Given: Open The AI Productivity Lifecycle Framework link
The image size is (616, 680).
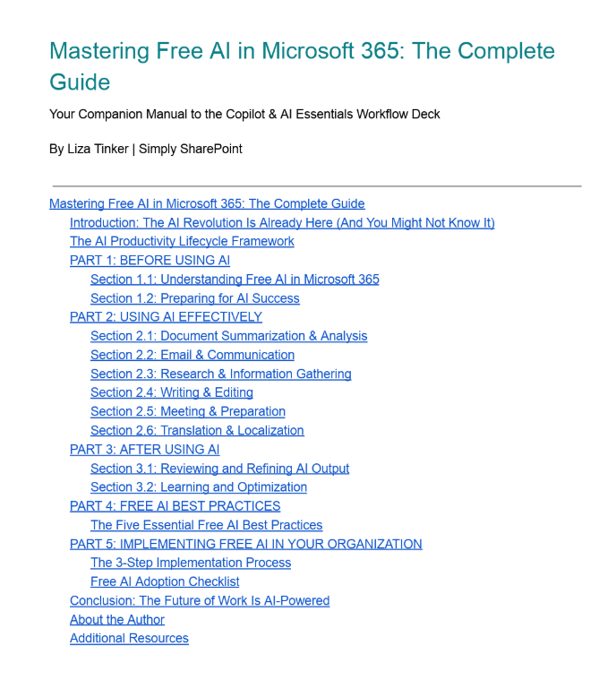Looking at the screenshot, I should point(182,241).
